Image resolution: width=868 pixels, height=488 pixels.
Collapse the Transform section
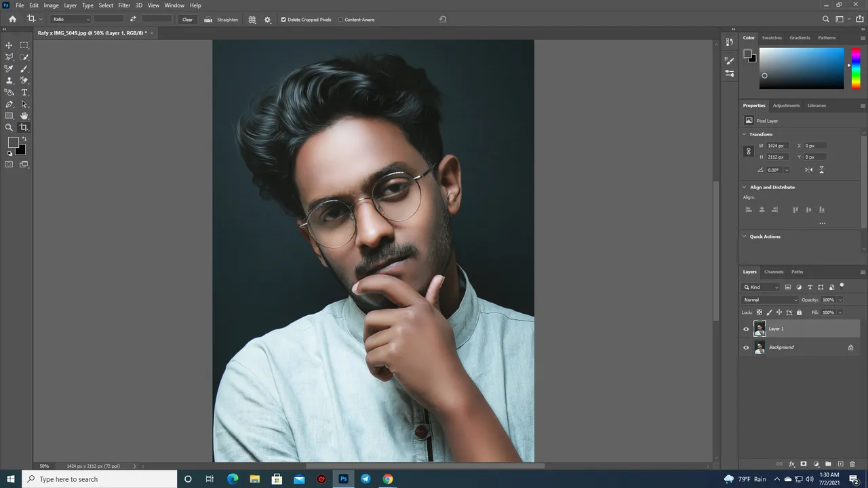(x=745, y=134)
